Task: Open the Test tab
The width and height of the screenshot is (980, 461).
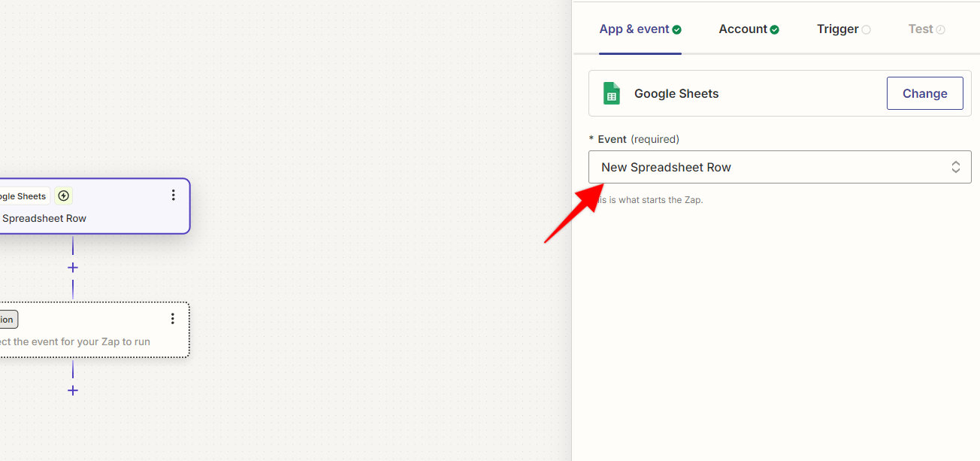Action: (x=921, y=29)
